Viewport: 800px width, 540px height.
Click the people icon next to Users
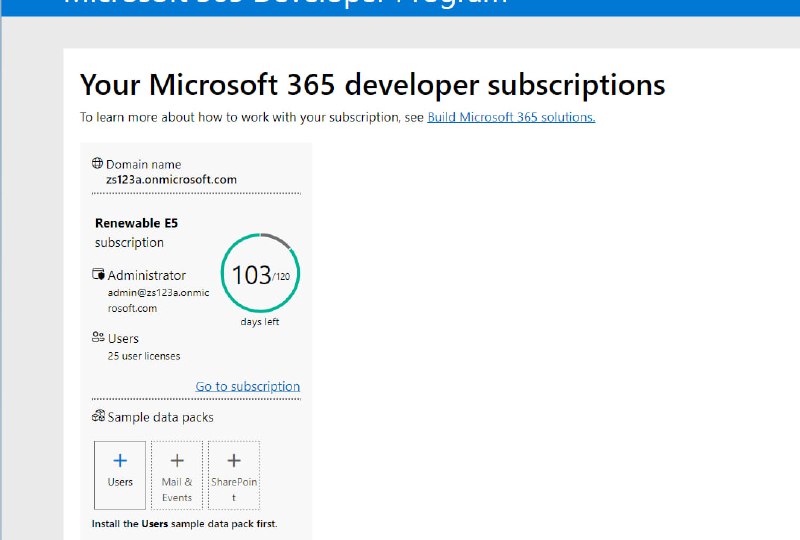point(98,339)
